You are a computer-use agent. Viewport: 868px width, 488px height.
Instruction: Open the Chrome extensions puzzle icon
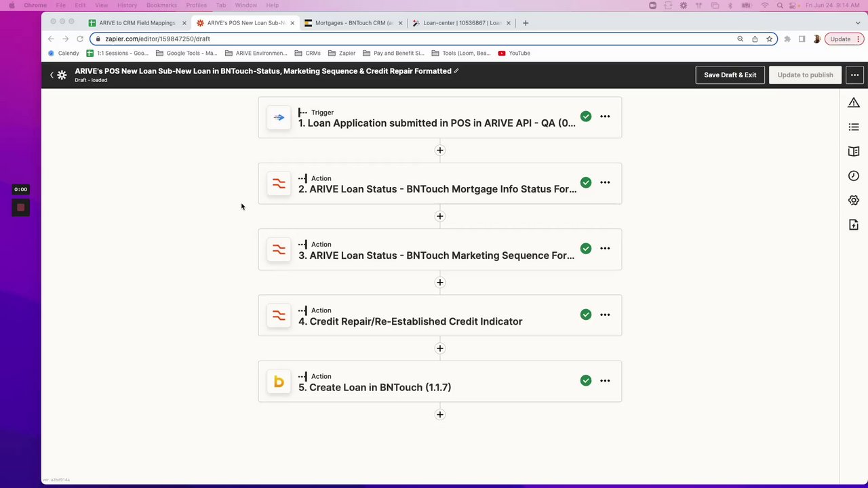coord(787,39)
